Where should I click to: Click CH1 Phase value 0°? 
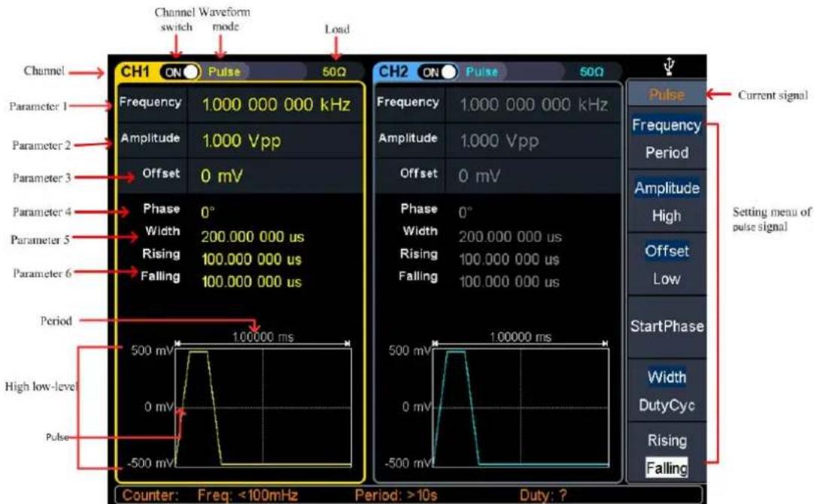(207, 212)
